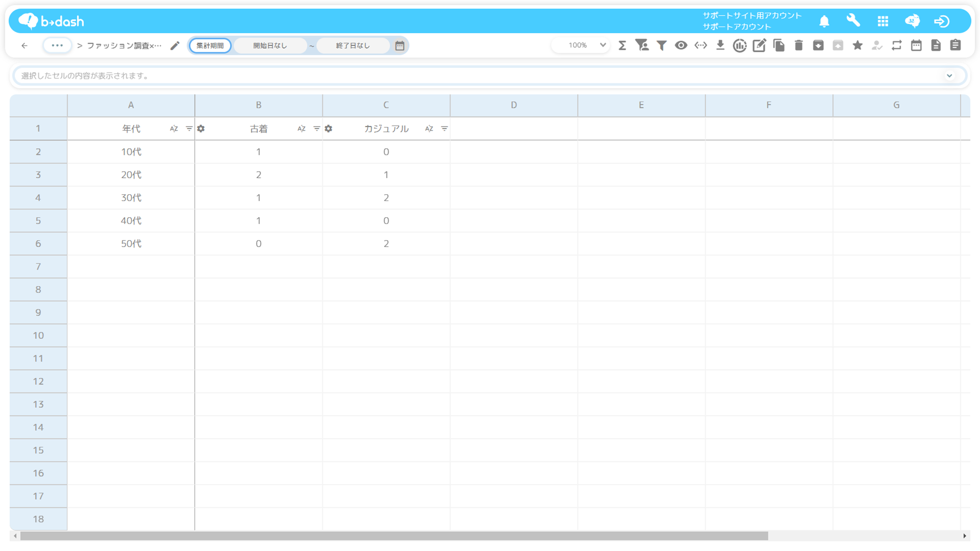Click the サポートサイト用アカウント account name
Viewport: 980px width, 551px height.
(x=752, y=16)
